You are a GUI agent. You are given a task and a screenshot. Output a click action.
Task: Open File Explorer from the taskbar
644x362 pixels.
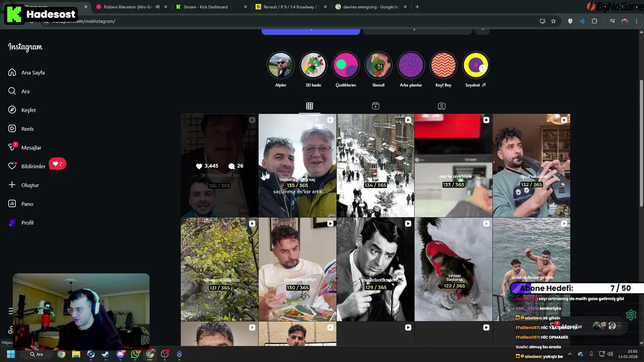[x=76, y=354]
